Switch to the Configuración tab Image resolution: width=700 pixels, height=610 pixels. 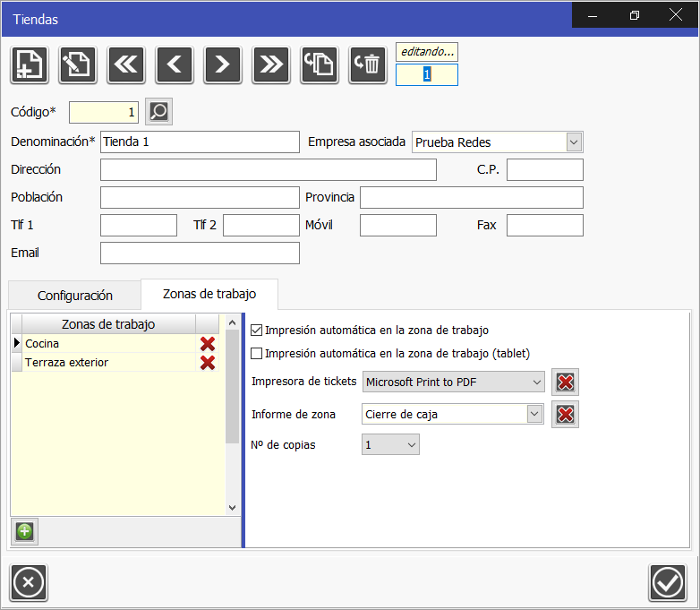pyautogui.click(x=75, y=295)
